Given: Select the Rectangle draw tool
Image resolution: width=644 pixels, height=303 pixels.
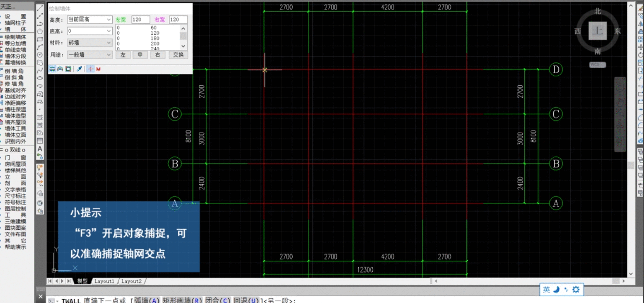Looking at the screenshot, I should 40,39.
